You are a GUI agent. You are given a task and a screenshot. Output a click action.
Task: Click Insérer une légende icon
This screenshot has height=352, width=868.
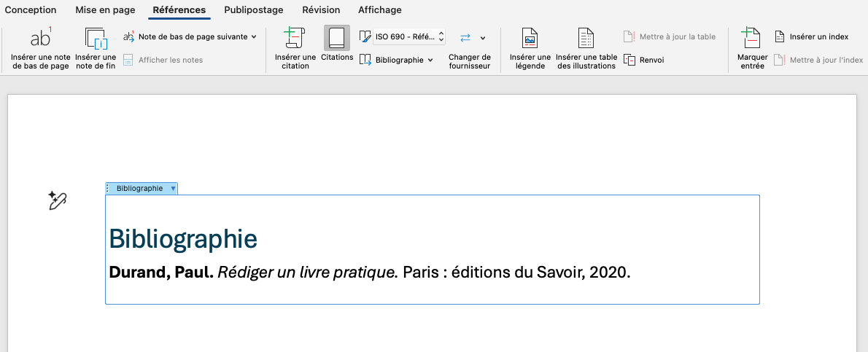coord(530,39)
